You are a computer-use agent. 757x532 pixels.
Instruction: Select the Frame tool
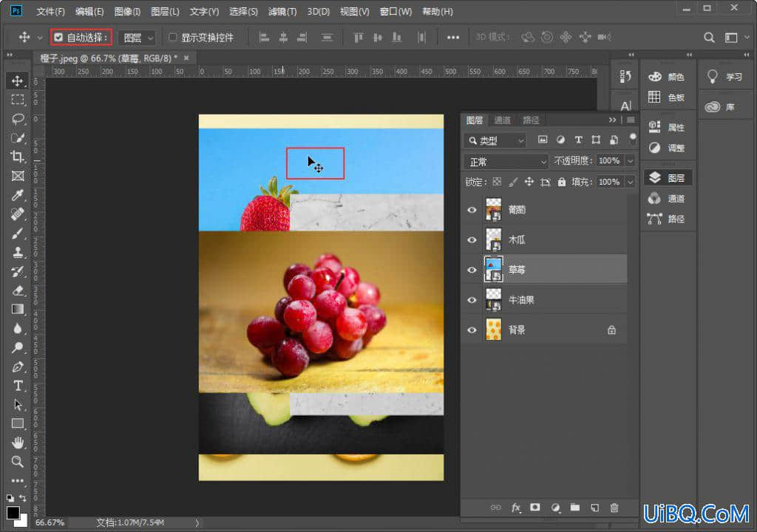pos(18,176)
